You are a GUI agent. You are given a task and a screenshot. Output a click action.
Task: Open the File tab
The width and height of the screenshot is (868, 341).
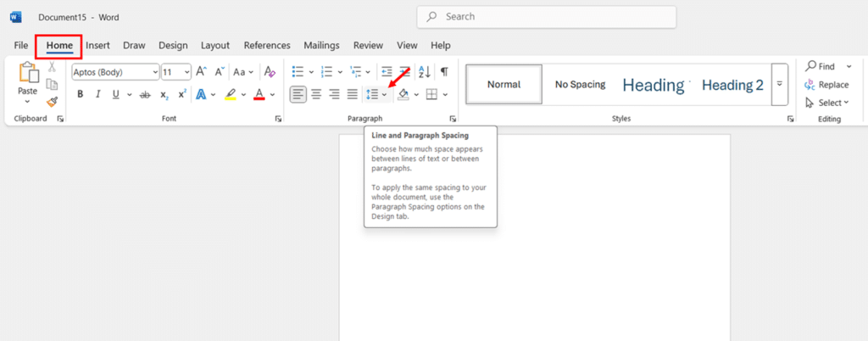coord(21,46)
